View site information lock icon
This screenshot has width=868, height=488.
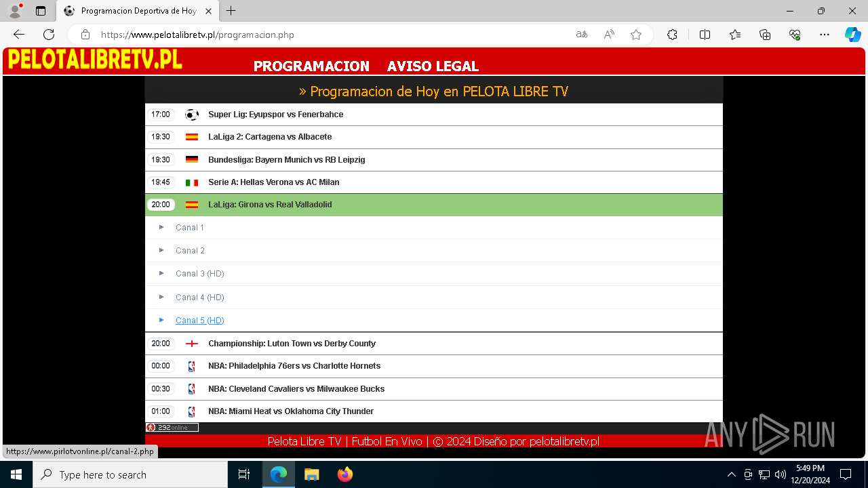point(85,35)
